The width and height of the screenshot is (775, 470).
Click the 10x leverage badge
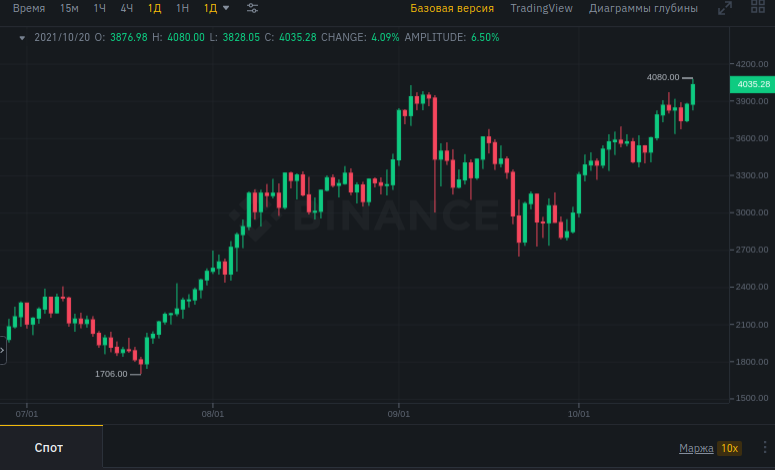click(730, 448)
